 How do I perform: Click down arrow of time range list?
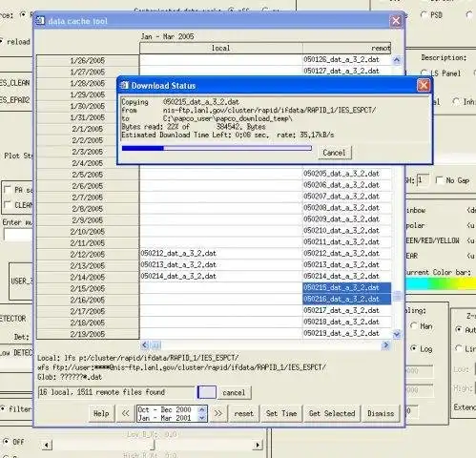[202, 418]
